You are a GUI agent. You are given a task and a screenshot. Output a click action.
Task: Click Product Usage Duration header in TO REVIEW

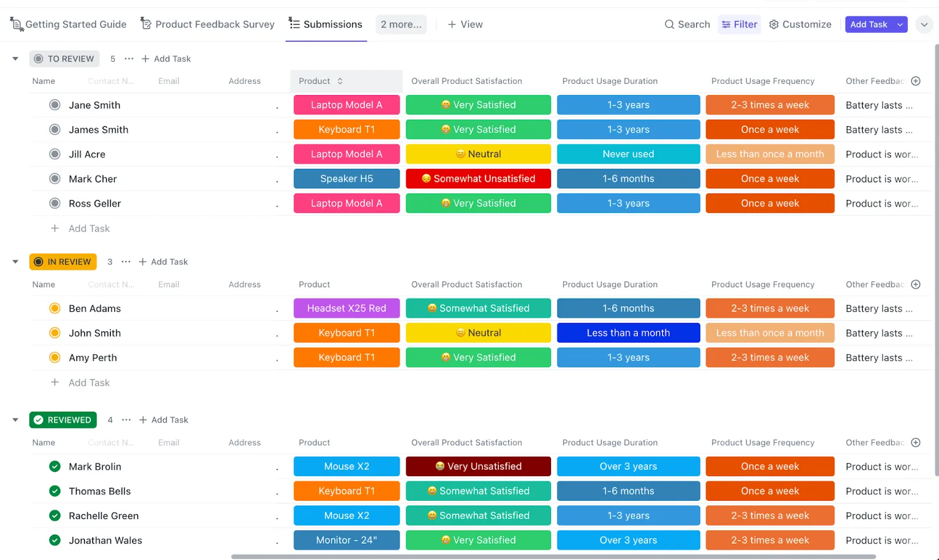click(x=610, y=81)
